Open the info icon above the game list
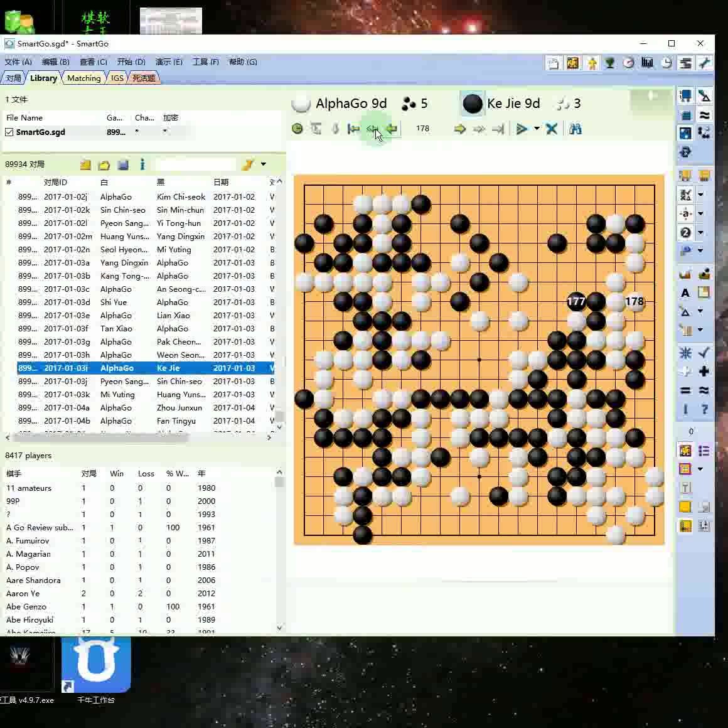The image size is (728, 728). [x=142, y=164]
